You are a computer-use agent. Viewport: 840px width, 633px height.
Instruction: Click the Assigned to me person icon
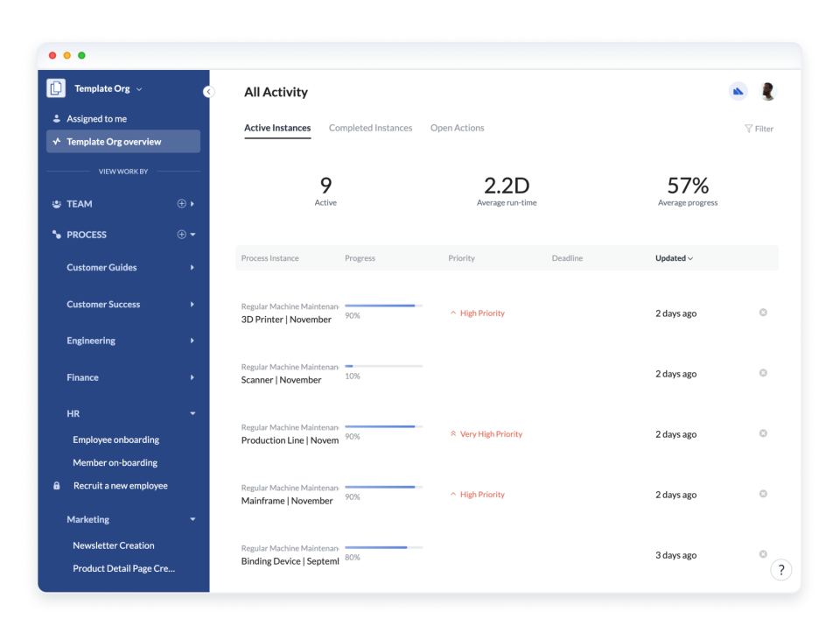56,118
